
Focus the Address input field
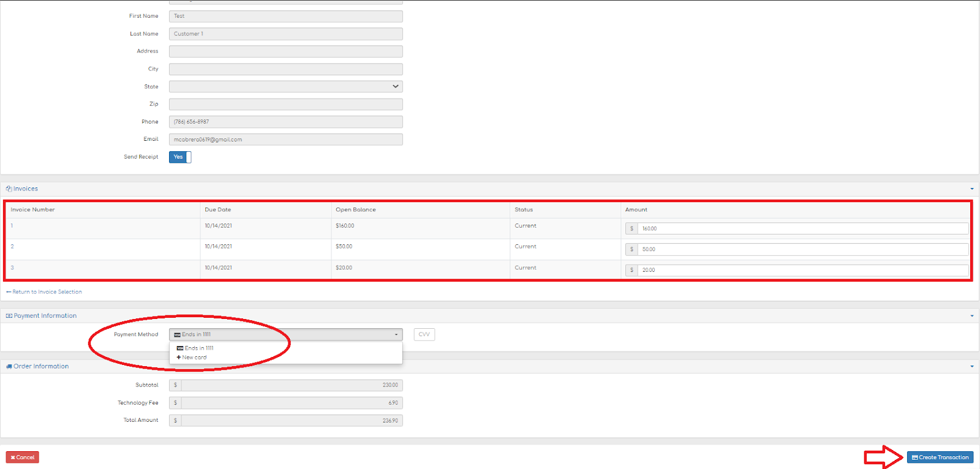coord(285,51)
